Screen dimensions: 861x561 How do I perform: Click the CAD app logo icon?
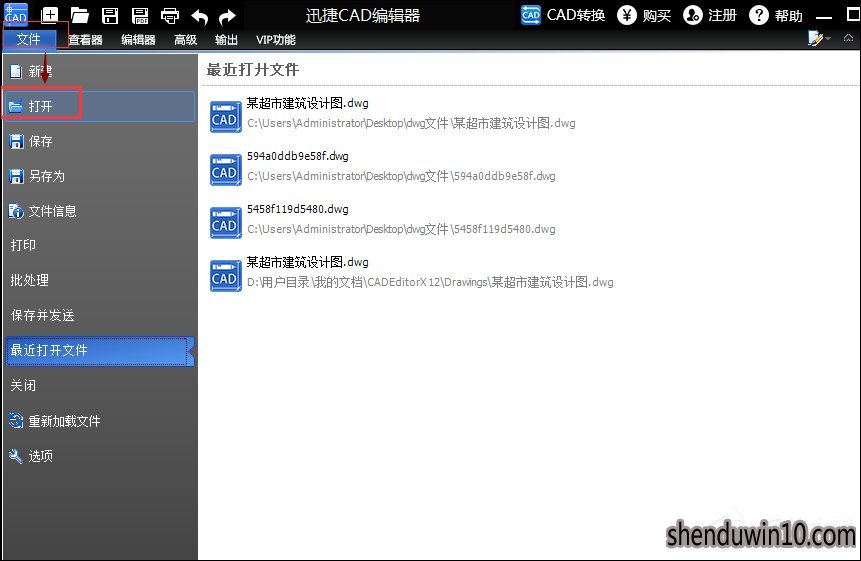[15, 14]
